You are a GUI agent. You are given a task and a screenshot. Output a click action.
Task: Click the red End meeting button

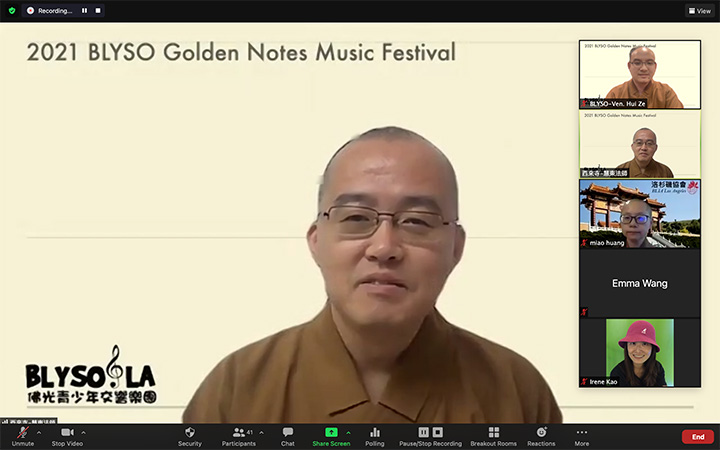pos(698,437)
